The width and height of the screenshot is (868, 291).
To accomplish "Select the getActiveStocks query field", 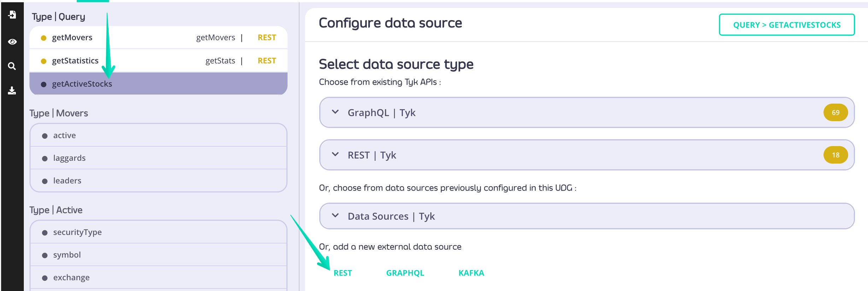I will (82, 84).
